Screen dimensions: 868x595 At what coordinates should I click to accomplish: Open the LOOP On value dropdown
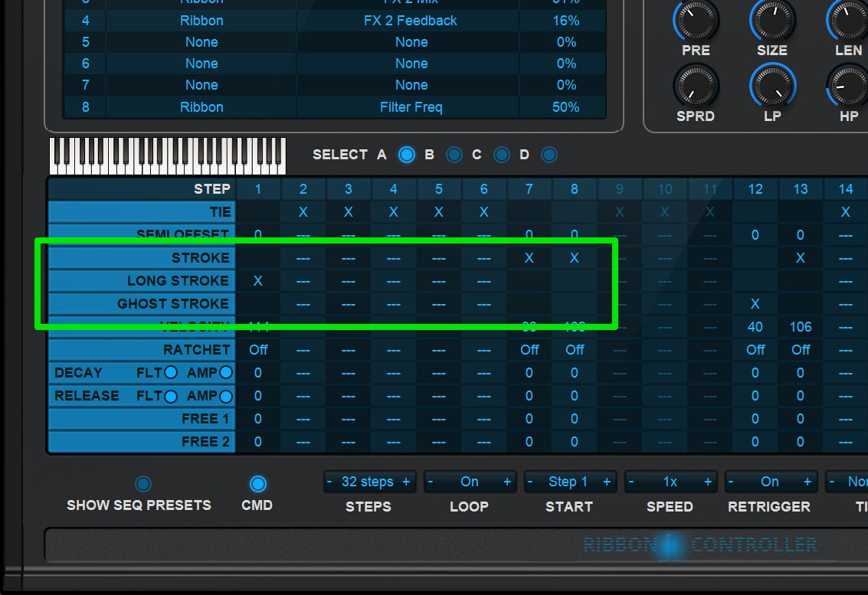tap(469, 482)
